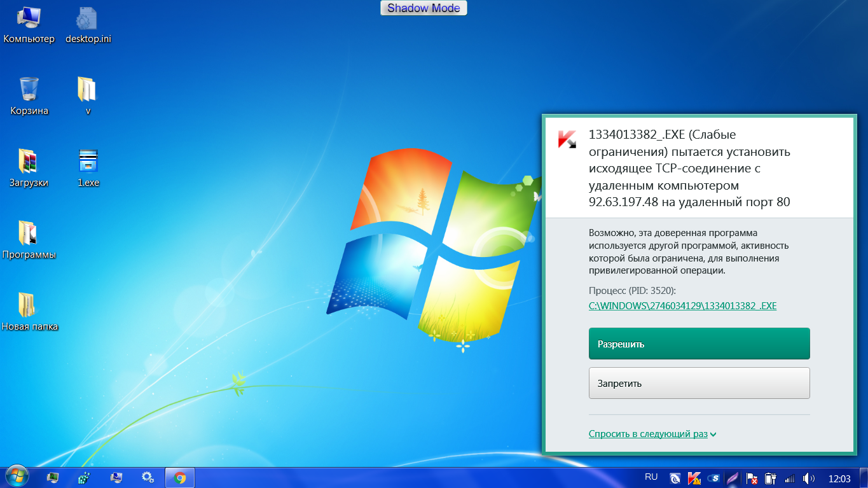Open Kaspersky tray icon with warning
The height and width of the screenshot is (488, 868).
(694, 478)
